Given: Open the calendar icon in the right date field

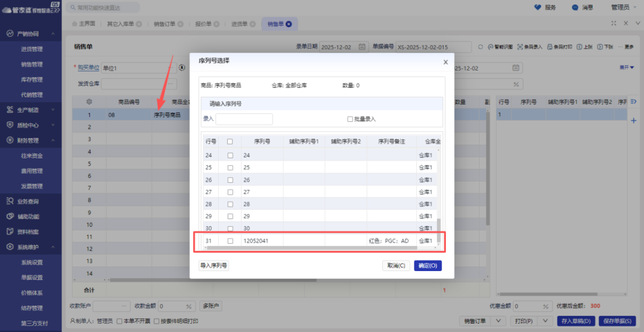Looking at the screenshot, I should tap(516, 68).
